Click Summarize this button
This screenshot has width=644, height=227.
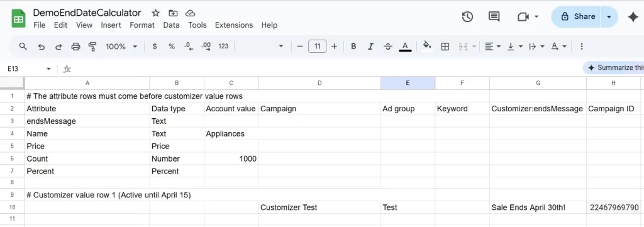coord(614,68)
